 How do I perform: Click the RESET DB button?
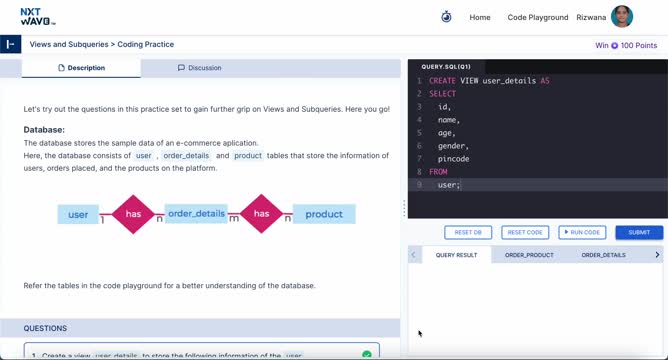468,233
